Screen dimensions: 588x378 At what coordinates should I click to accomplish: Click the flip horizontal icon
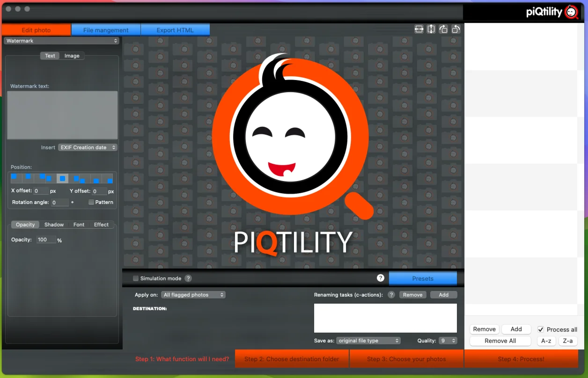419,29
